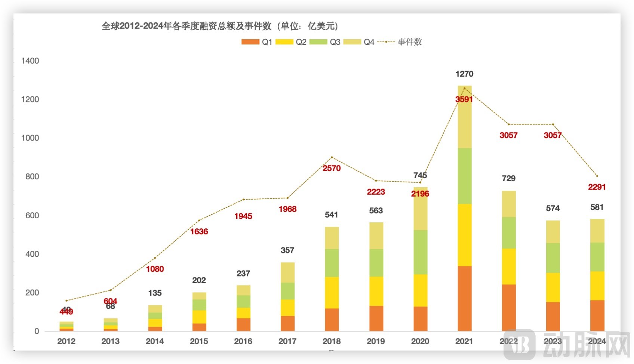The width and height of the screenshot is (634, 364).
Task: Click the orange Q1 legend swatch
Action: click(x=250, y=42)
